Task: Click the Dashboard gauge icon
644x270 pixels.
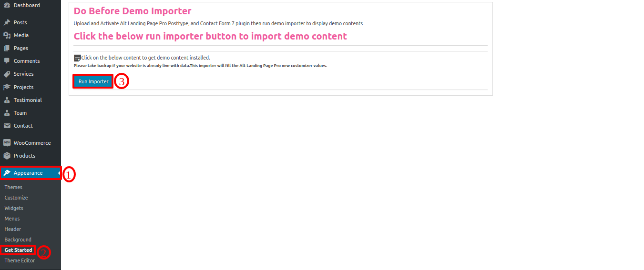Action: coord(7,5)
